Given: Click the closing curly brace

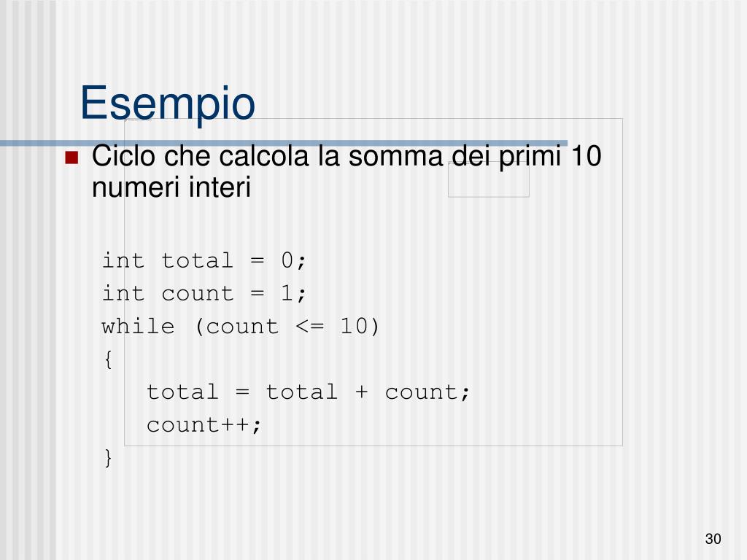Looking at the screenshot, I should [108, 458].
